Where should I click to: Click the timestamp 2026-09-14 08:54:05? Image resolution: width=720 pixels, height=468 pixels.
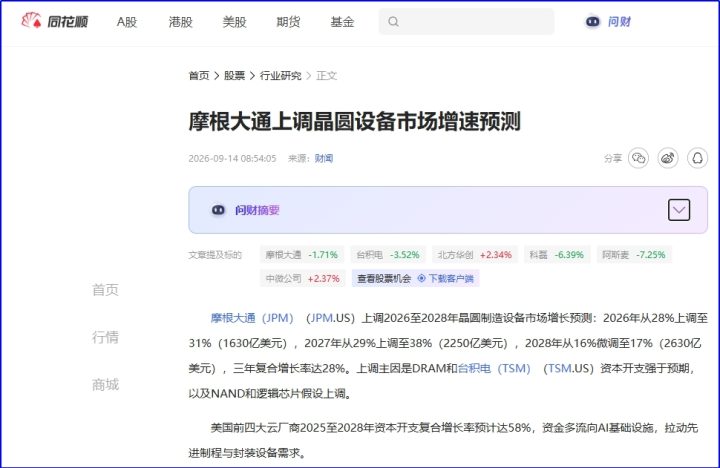point(232,158)
